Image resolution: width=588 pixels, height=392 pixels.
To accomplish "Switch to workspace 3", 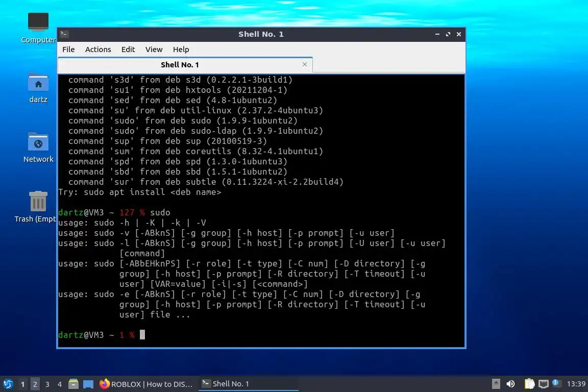I will [x=47, y=384].
